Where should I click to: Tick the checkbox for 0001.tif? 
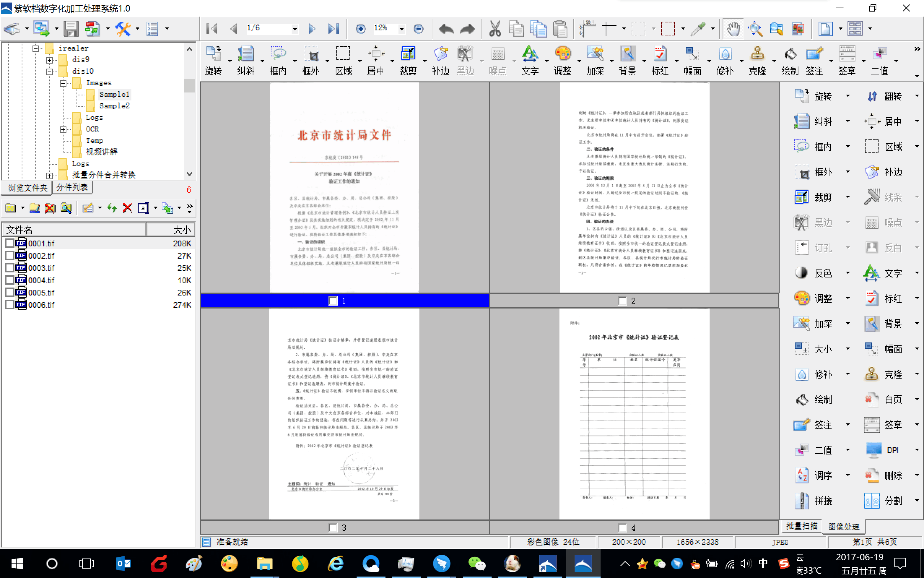(9, 243)
